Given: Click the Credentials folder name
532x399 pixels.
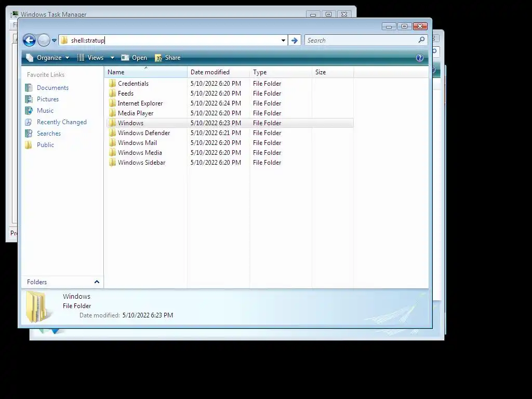Looking at the screenshot, I should coord(133,84).
